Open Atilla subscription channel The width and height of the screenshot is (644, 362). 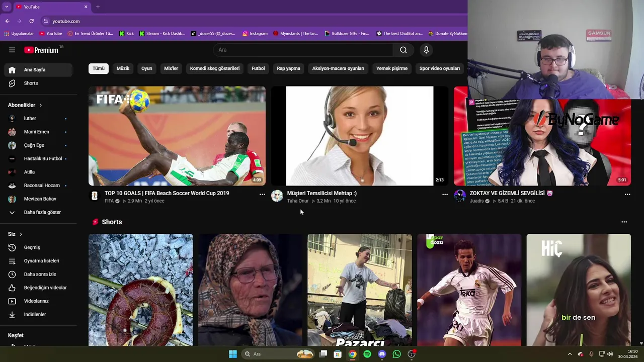pos(39,172)
